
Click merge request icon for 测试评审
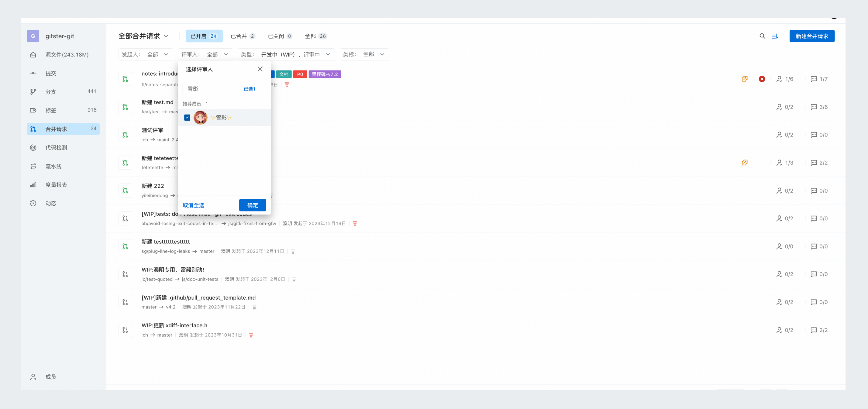(x=125, y=135)
